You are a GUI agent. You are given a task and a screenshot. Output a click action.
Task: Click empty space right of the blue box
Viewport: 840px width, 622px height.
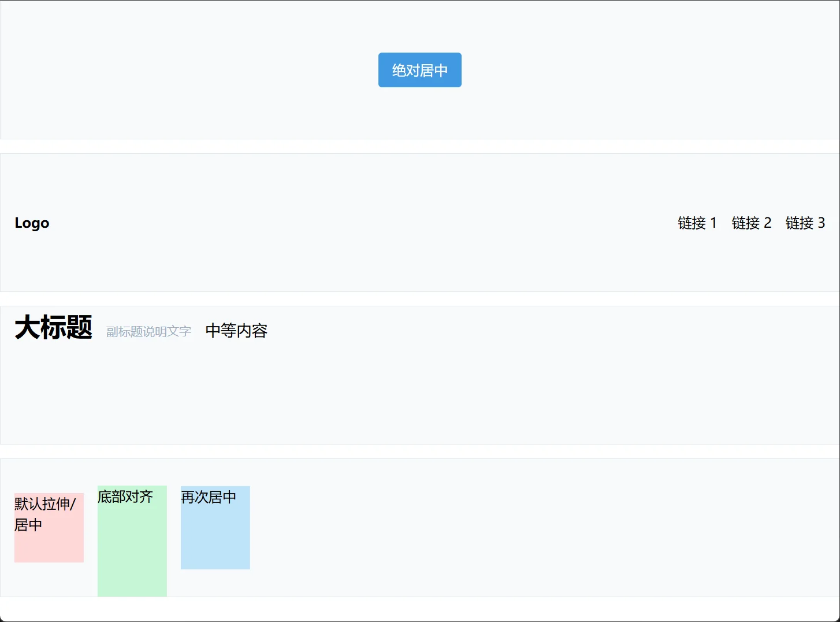click(520, 527)
